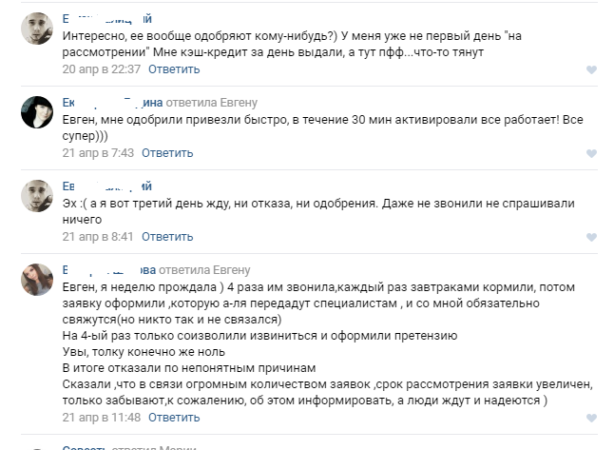Like the comment posted 21 апр в 11:48
The width and height of the screenshot is (614, 450).
click(591, 418)
